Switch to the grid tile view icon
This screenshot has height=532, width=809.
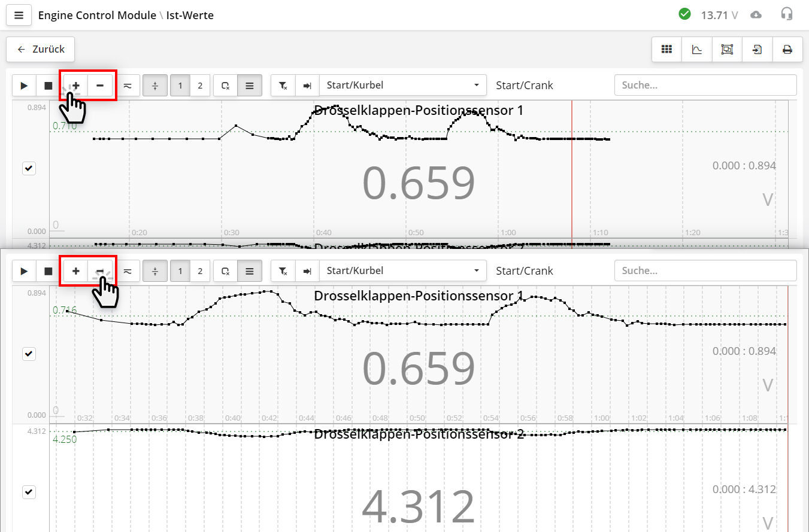[666, 49]
